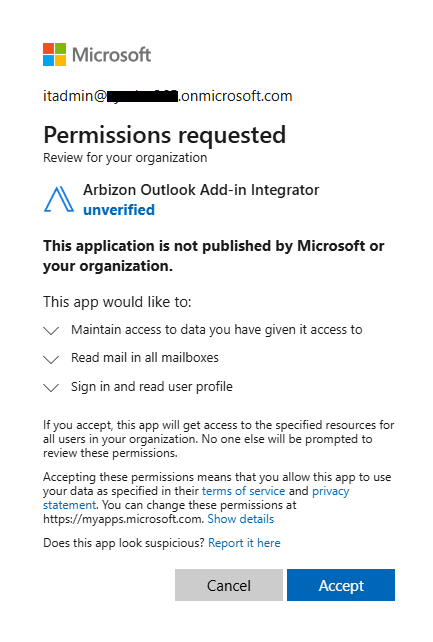Click the Cancel button
This screenshot has width=433, height=642.
[229, 585]
